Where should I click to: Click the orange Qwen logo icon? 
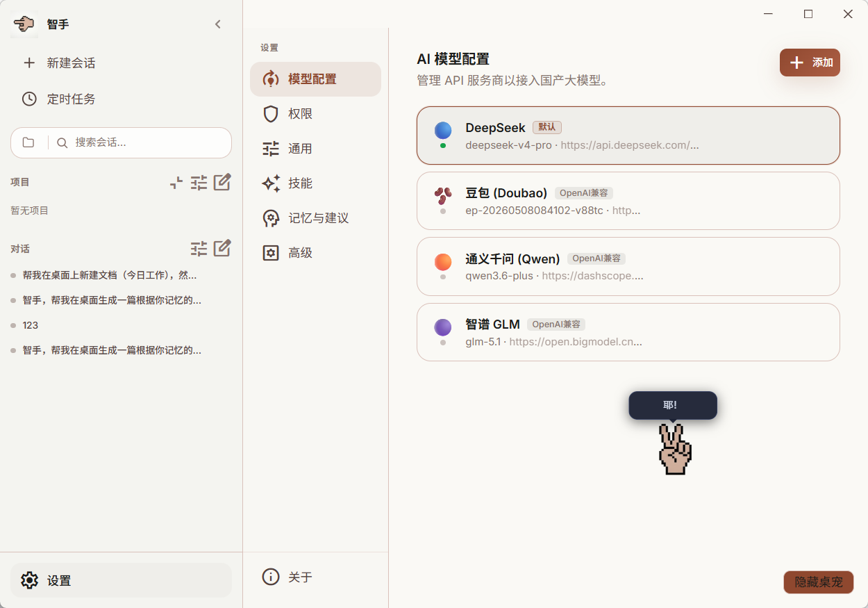pos(443,262)
